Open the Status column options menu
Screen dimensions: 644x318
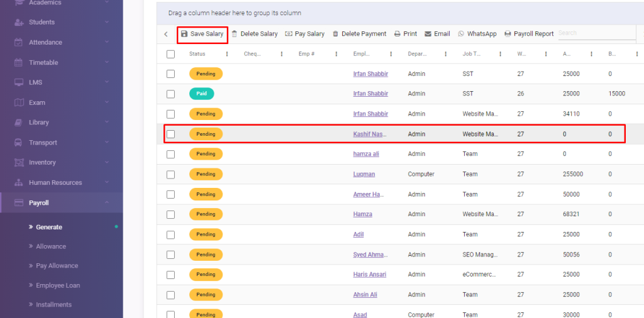[x=226, y=54]
